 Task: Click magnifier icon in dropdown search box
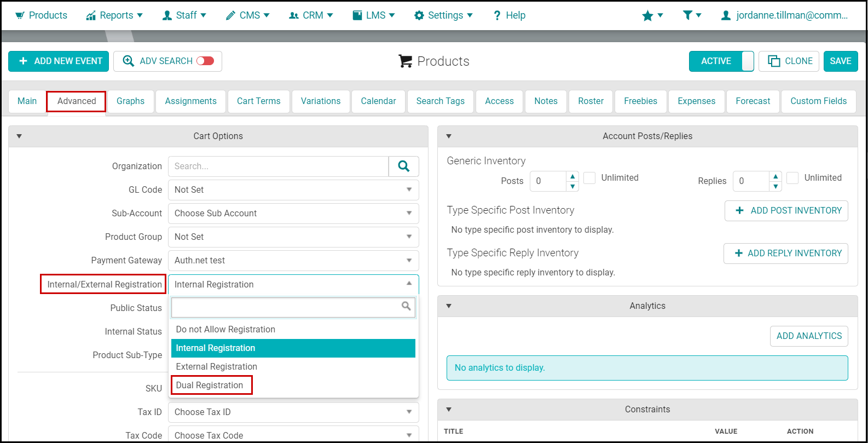[x=406, y=306]
